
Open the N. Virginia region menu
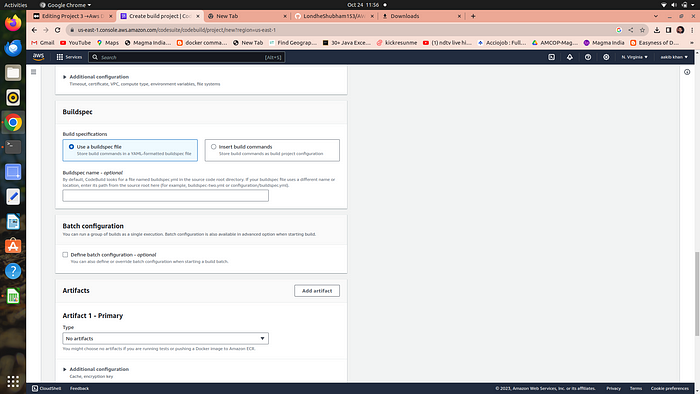634,57
